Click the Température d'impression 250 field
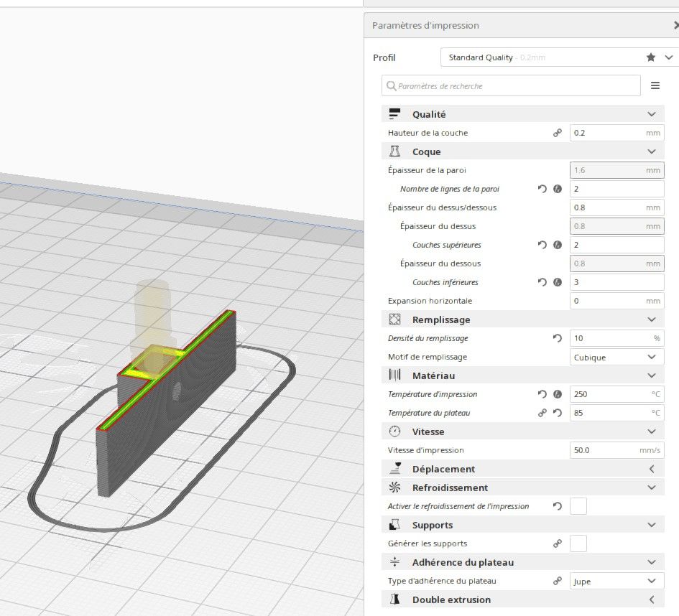This screenshot has width=679, height=616. [x=616, y=394]
